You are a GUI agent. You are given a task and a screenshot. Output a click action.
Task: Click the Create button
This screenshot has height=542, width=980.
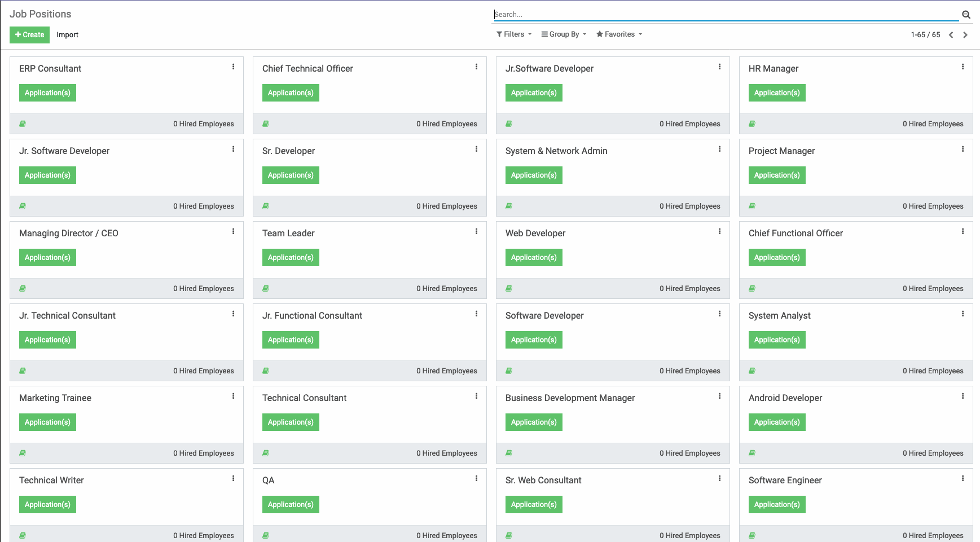29,34
